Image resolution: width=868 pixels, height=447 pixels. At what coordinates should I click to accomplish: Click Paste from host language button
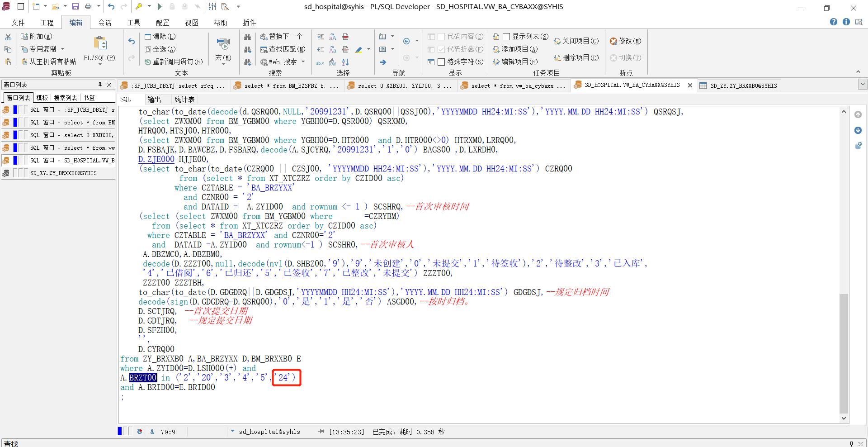click(49, 62)
